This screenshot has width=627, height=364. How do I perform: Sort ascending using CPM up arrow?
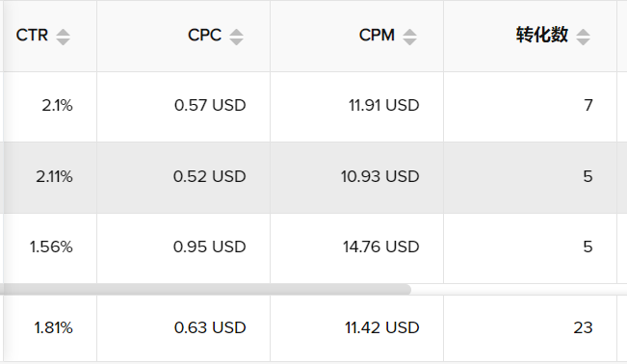pyautogui.click(x=409, y=33)
